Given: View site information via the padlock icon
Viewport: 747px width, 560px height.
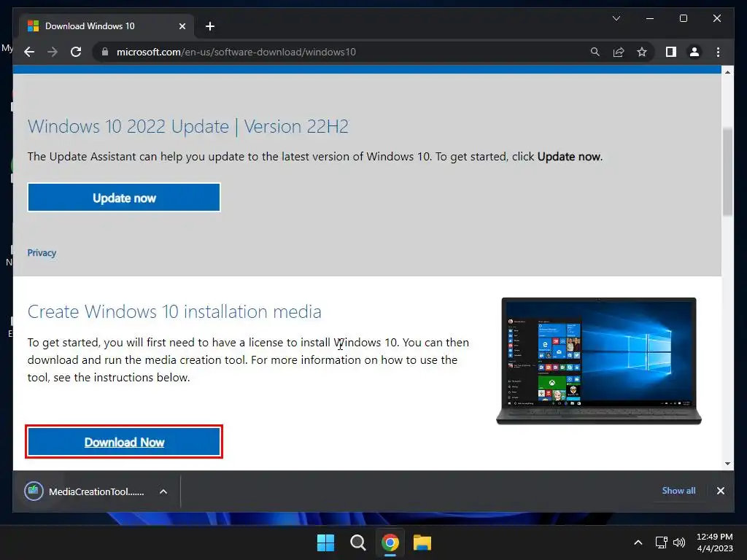Looking at the screenshot, I should pyautogui.click(x=105, y=52).
